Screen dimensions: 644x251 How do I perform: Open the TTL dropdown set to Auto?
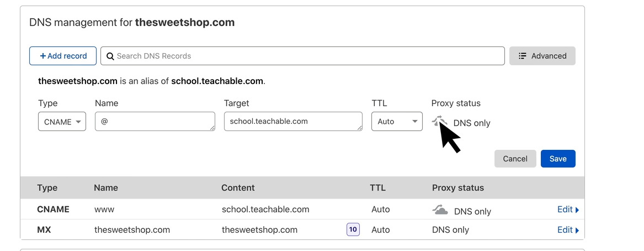[397, 122]
